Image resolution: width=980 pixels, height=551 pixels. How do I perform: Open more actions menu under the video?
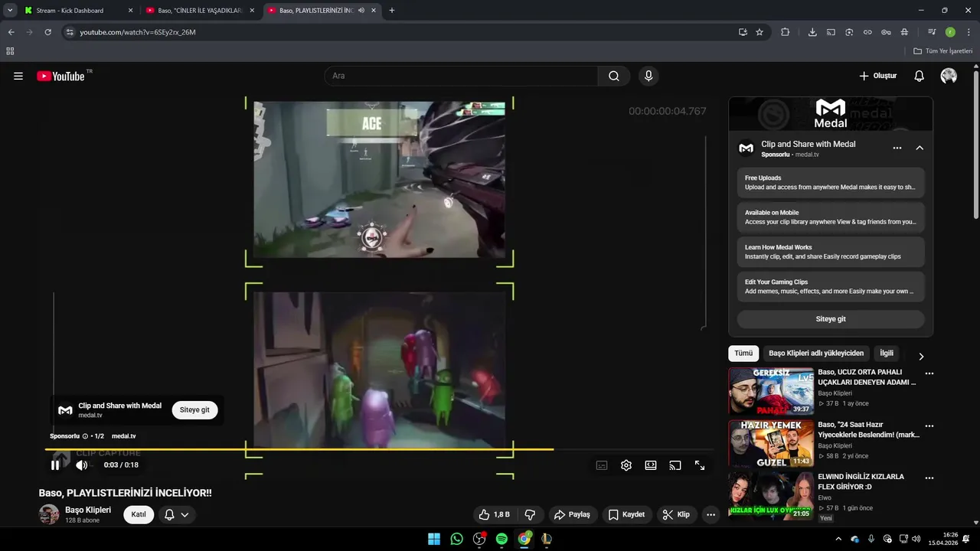(710, 515)
